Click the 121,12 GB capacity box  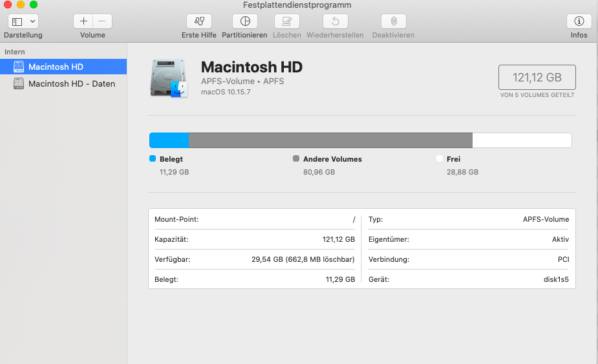(537, 78)
